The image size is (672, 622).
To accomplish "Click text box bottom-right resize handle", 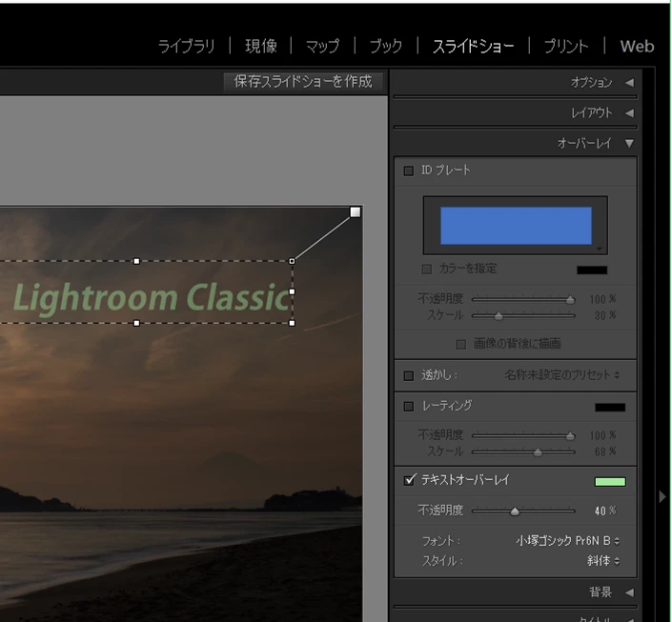I will point(293,323).
